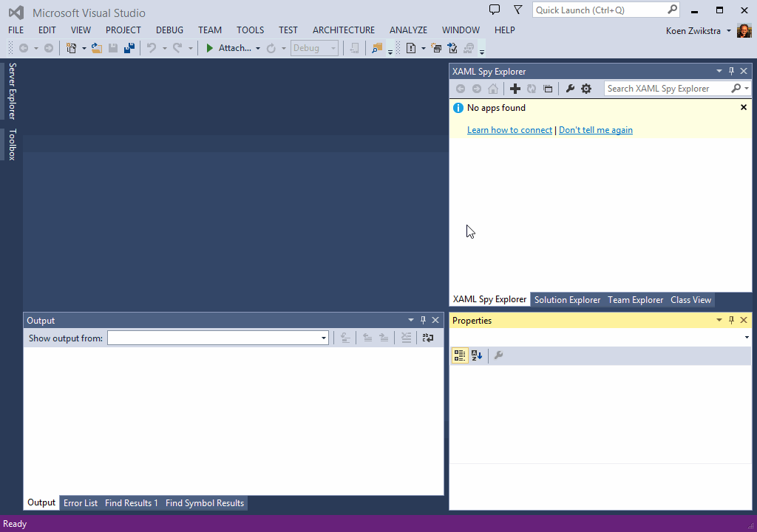The width and height of the screenshot is (757, 532).
Task: Switch to Solution Explorer tab
Action: tap(567, 300)
